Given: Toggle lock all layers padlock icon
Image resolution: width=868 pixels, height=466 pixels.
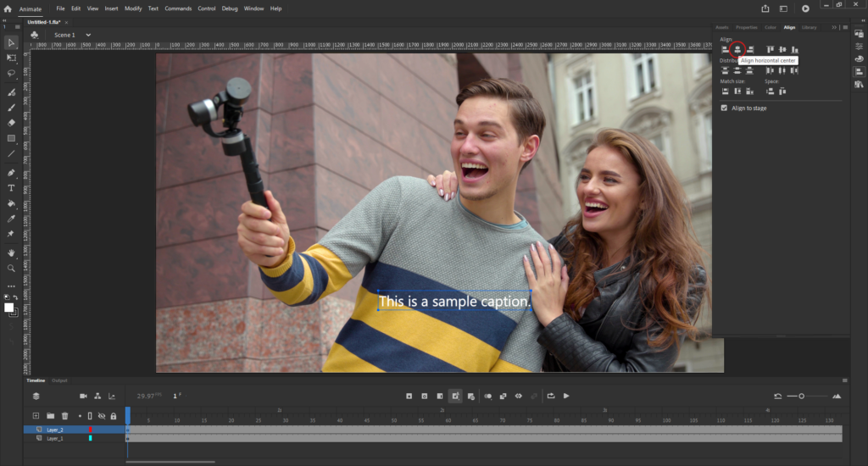Looking at the screenshot, I should coord(113,416).
